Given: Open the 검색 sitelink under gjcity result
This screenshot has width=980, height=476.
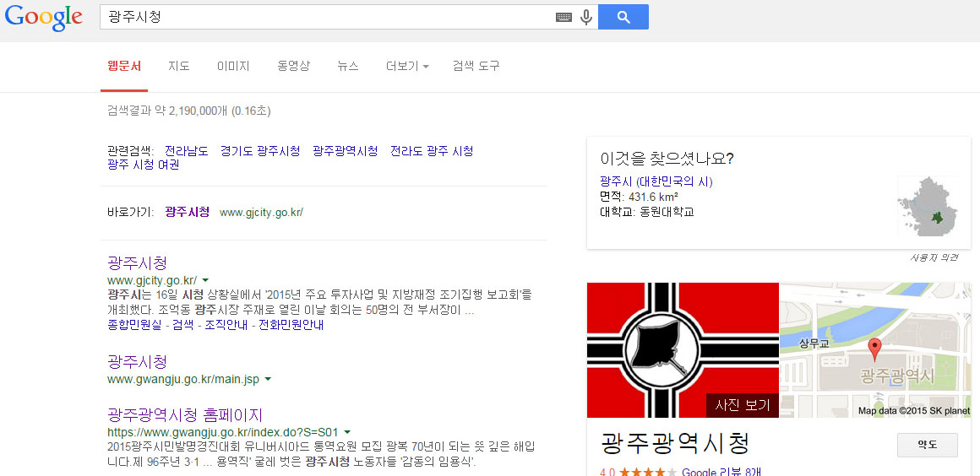Looking at the screenshot, I should click(x=183, y=326).
